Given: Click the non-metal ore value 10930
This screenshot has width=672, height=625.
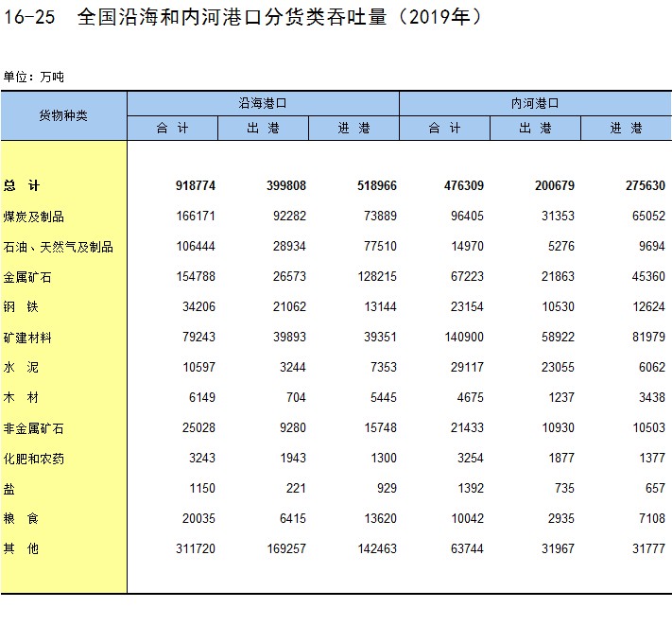Looking at the screenshot, I should [559, 427].
